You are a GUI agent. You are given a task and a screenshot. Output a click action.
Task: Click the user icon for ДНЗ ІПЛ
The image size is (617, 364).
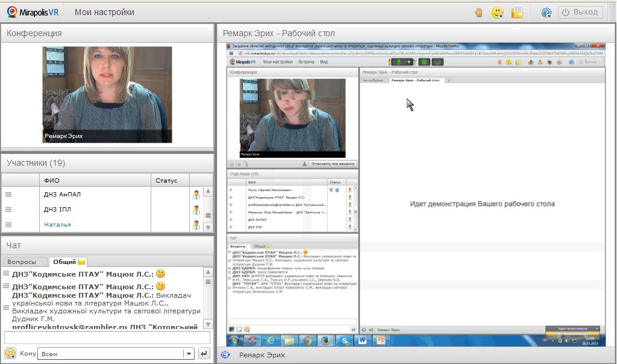196,210
